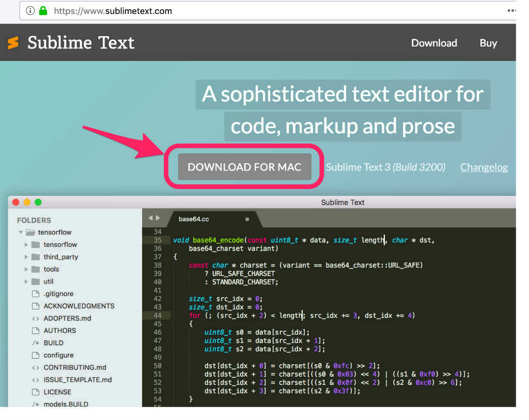The height and width of the screenshot is (420, 529).
Task: Click the base64_encode function name
Action: point(218,240)
